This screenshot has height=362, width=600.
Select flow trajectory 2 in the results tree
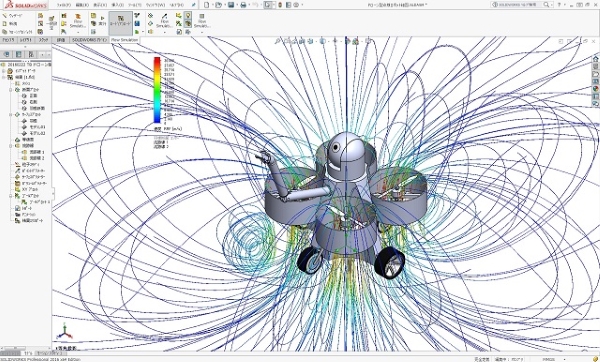tap(34, 158)
